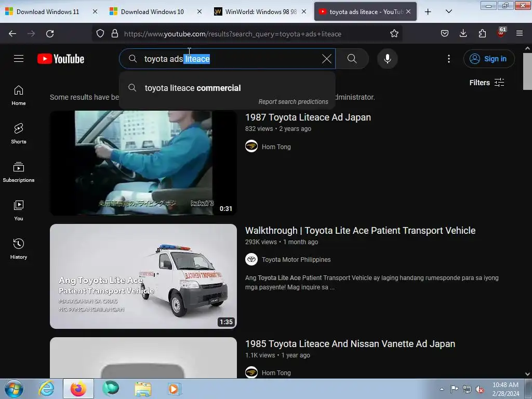Open the tracking protection shield
Image resolution: width=532 pixels, height=399 pixels.
100,34
